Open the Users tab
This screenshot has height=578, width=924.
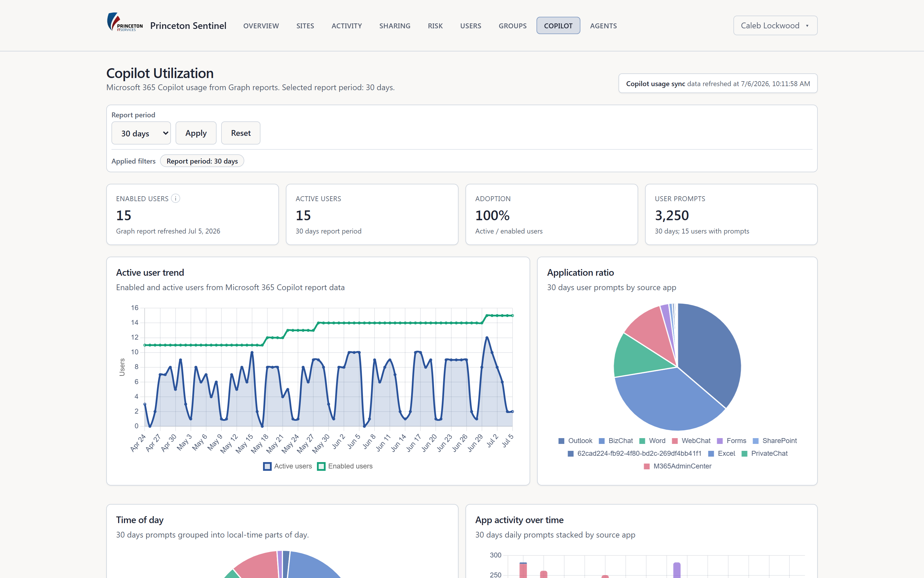click(470, 26)
